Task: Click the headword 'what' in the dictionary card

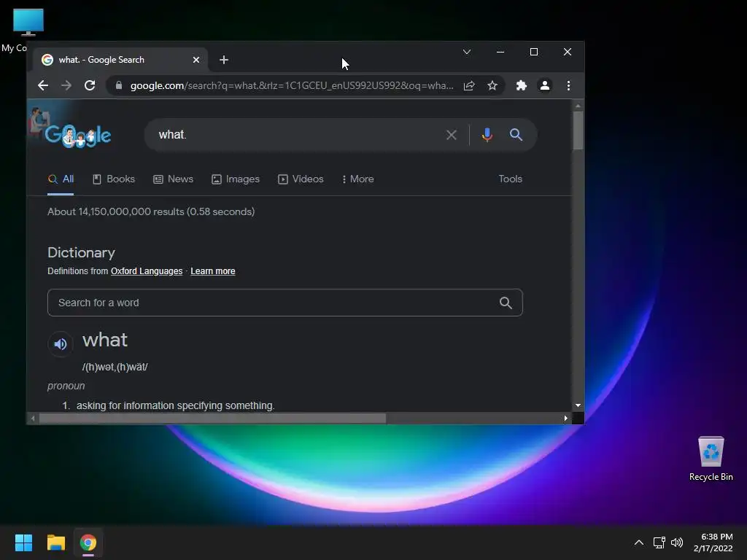Action: point(105,340)
